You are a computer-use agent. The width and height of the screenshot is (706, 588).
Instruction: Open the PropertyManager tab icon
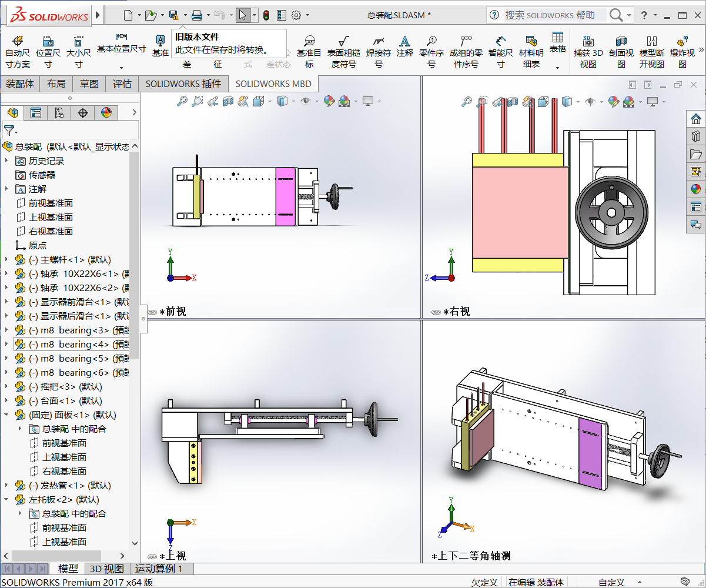[x=36, y=113]
